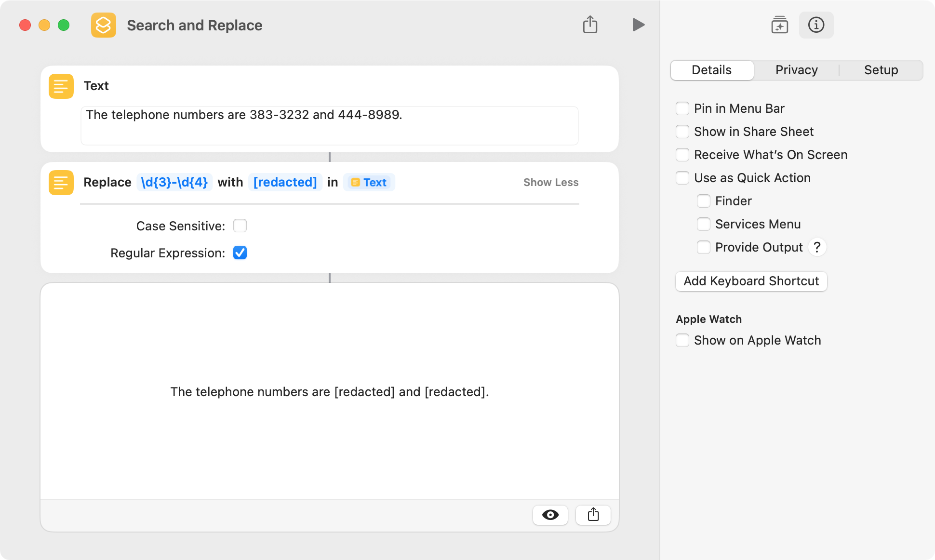Open the action library icon

pyautogui.click(x=779, y=25)
